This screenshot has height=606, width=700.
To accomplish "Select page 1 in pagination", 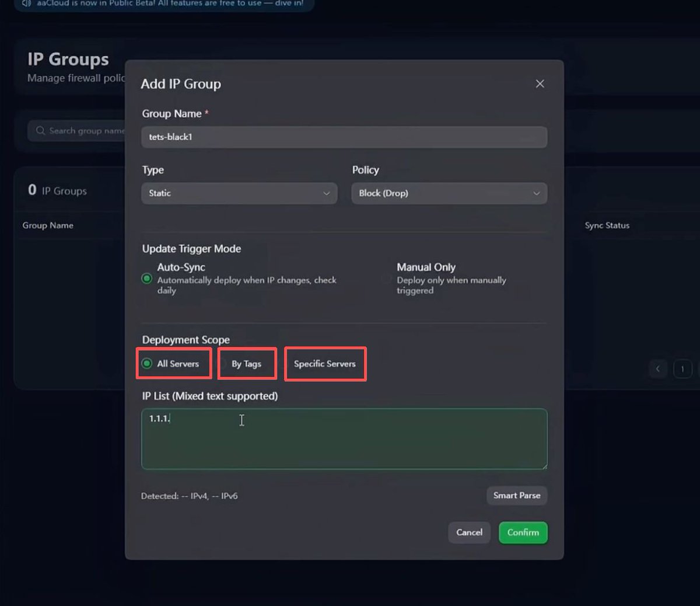I will [682, 369].
